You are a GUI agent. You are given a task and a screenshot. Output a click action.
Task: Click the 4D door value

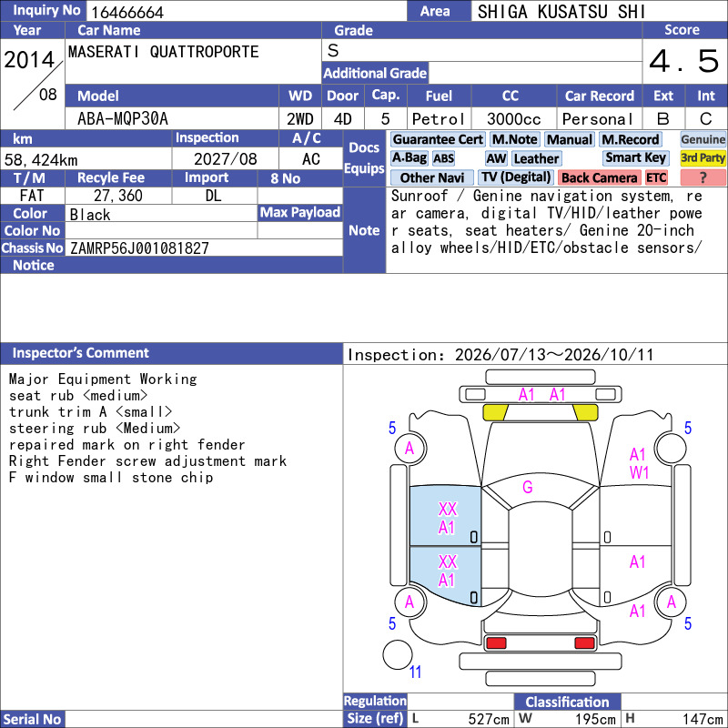[343, 119]
